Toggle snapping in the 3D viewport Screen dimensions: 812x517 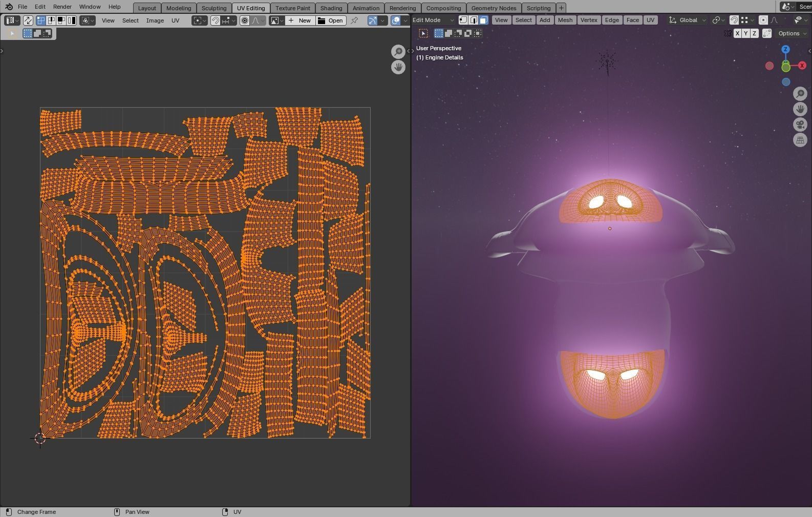734,20
